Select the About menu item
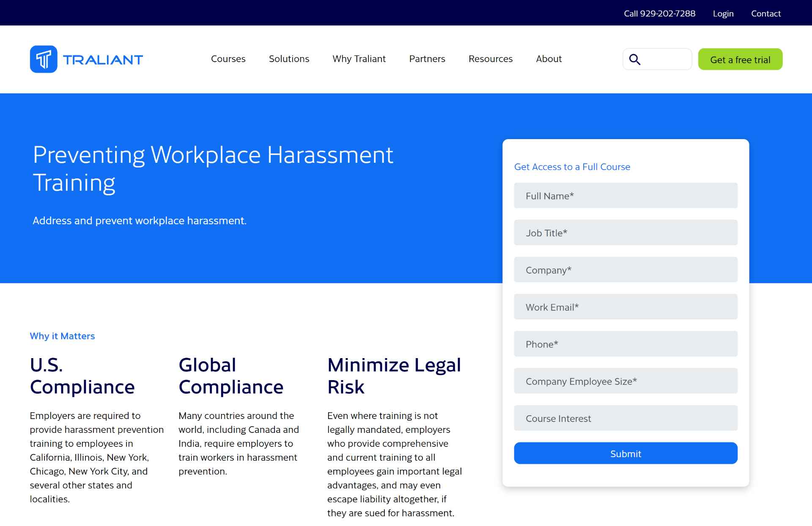 tap(549, 59)
